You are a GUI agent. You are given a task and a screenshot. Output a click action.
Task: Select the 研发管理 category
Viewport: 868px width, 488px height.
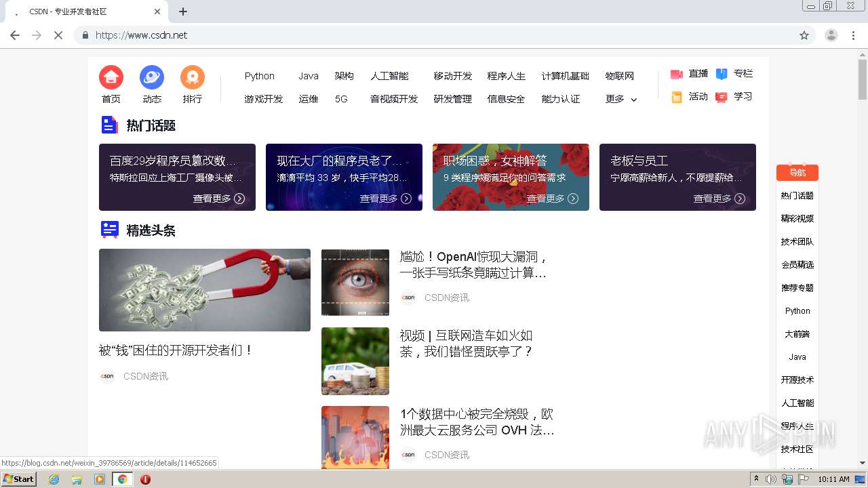(453, 99)
